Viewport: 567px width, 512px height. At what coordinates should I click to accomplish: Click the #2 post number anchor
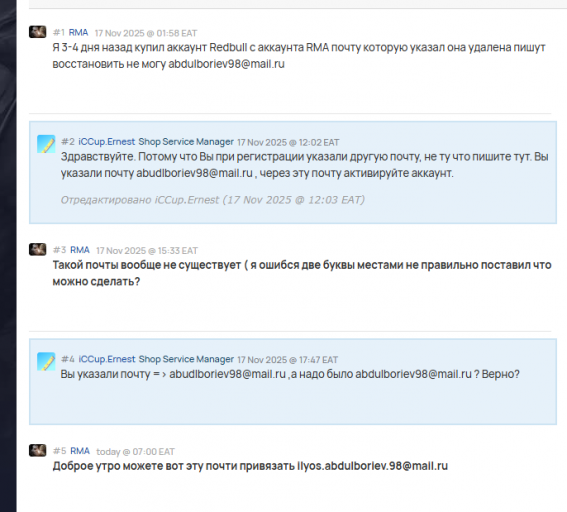point(68,142)
